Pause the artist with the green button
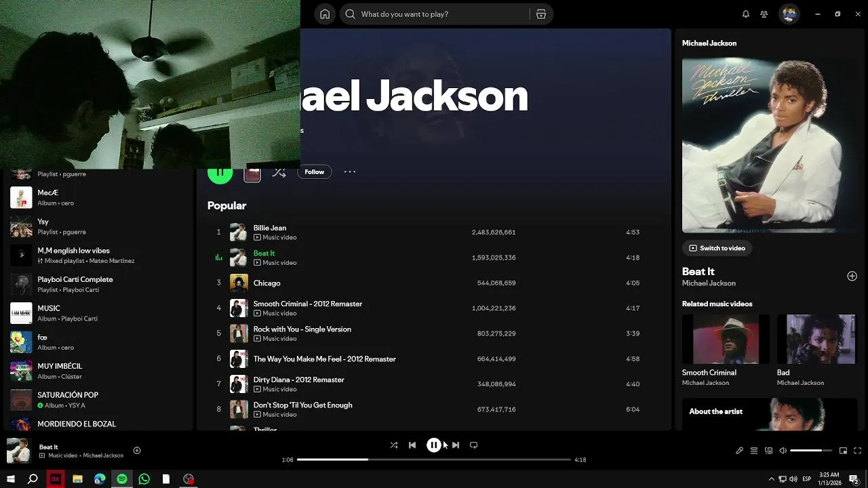Viewport: 868px width, 488px height. tap(220, 174)
